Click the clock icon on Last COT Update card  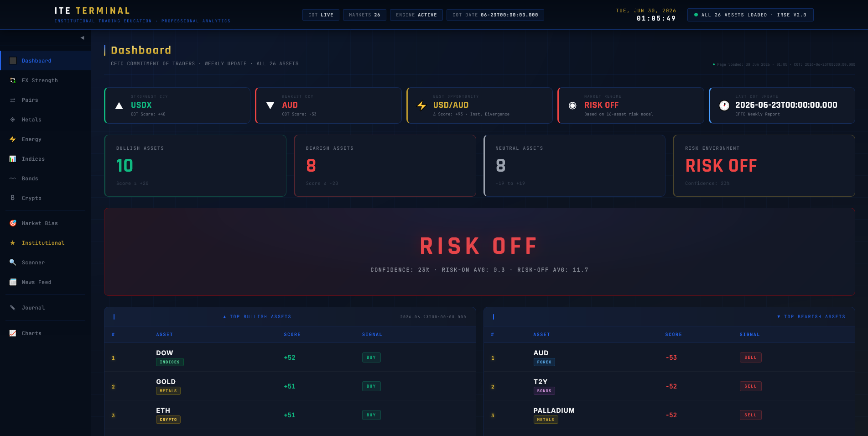pyautogui.click(x=724, y=105)
